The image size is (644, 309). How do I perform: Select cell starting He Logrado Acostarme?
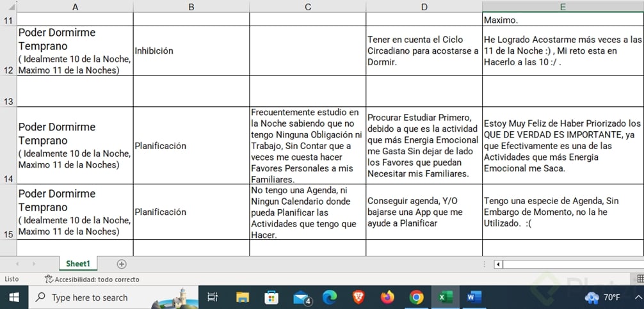point(563,51)
